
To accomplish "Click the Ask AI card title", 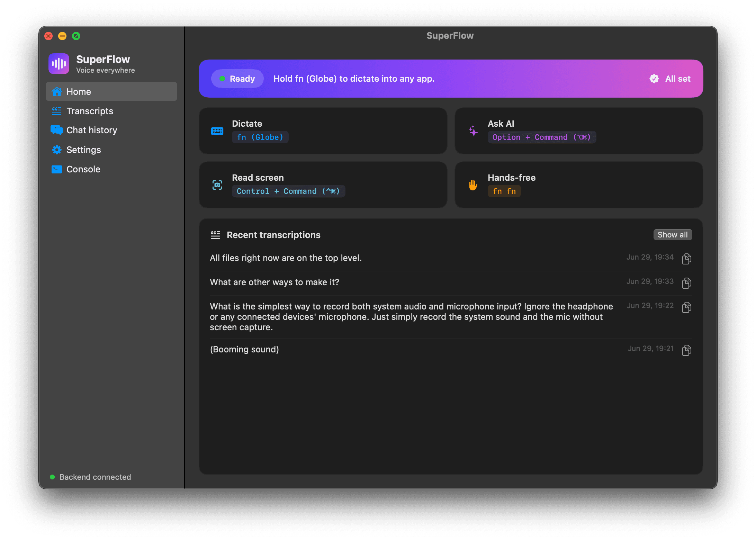I will (x=501, y=124).
